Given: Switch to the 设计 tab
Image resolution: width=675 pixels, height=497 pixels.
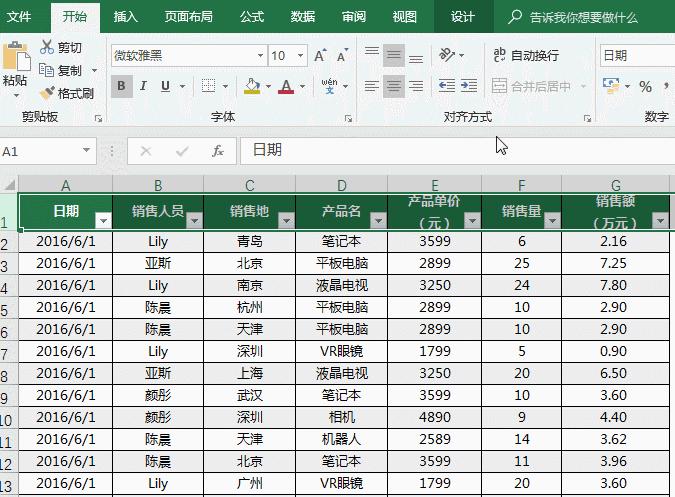Looking at the screenshot, I should [463, 17].
